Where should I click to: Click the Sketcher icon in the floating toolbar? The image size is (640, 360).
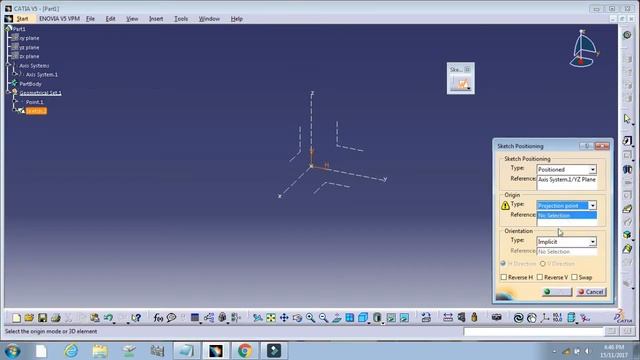tap(461, 84)
